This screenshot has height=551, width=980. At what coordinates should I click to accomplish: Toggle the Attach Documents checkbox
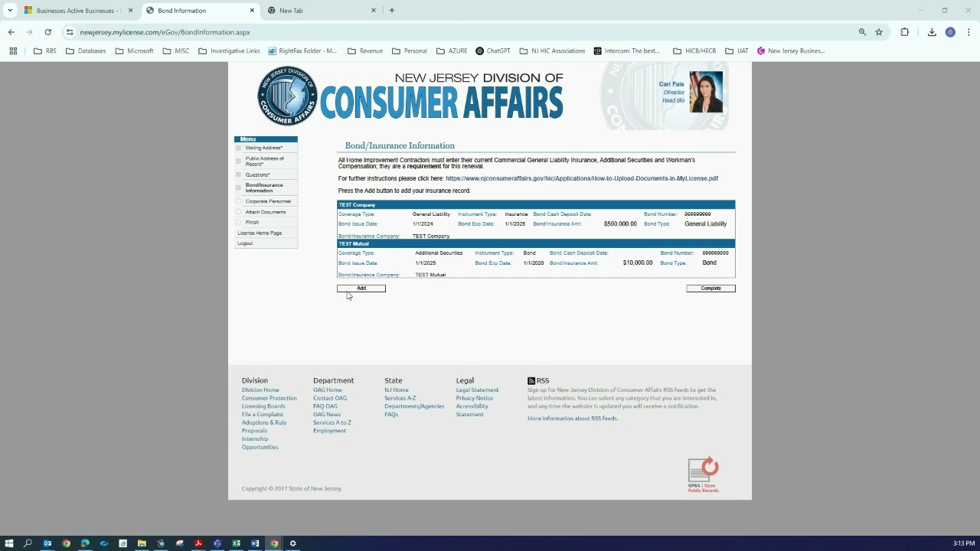pyautogui.click(x=239, y=212)
